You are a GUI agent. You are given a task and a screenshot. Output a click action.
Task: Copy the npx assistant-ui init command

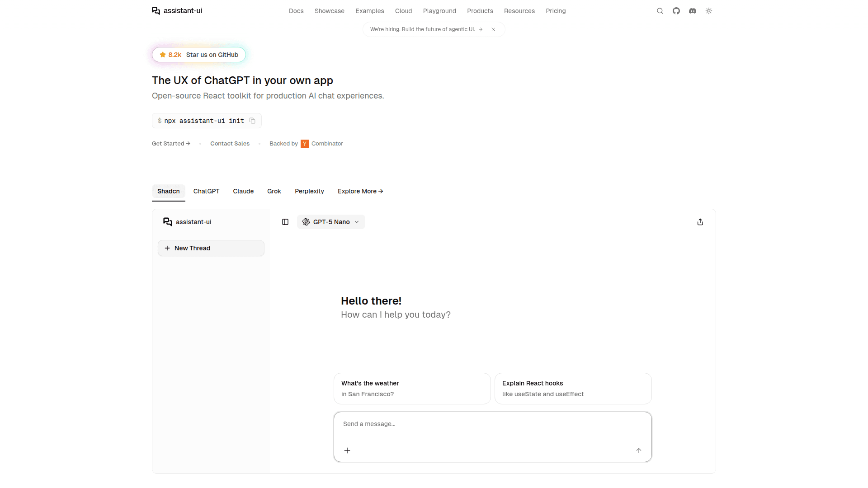tap(252, 121)
